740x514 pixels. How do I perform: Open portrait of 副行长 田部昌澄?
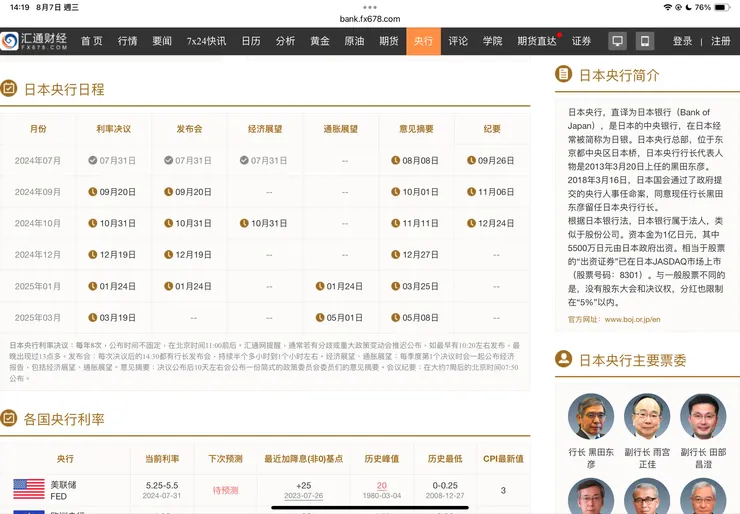[x=703, y=416]
